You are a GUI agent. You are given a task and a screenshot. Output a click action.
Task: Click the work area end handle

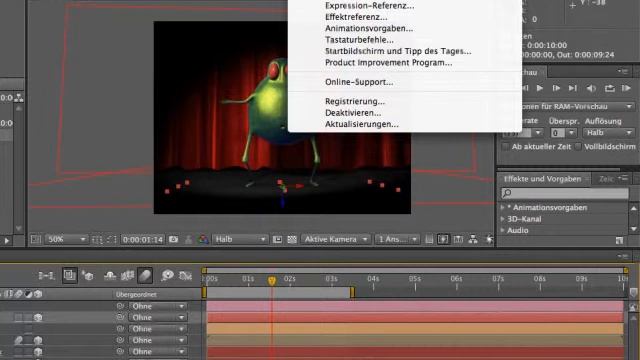(x=352, y=292)
